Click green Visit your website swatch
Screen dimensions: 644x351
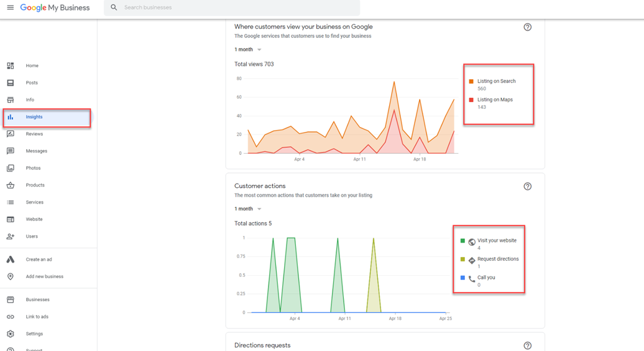tap(462, 241)
